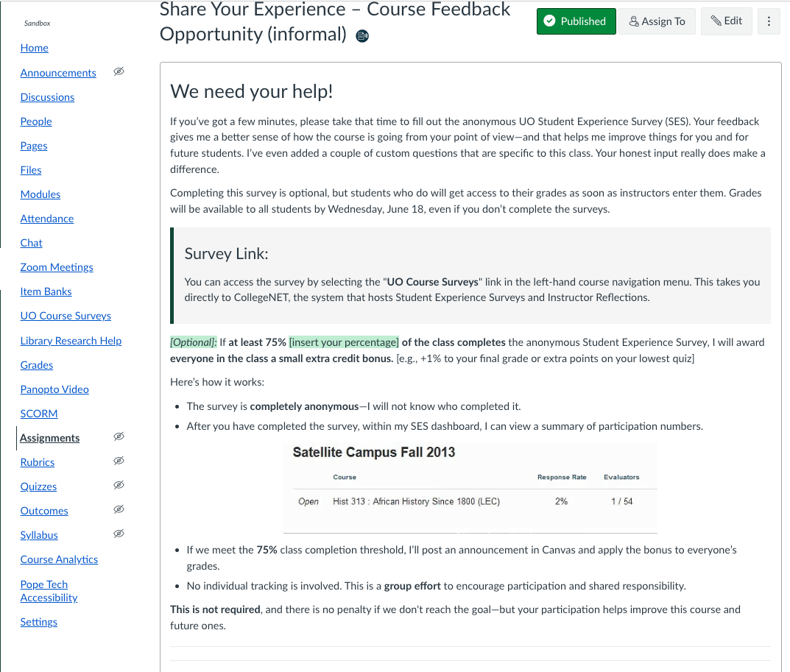The height and width of the screenshot is (672, 790).
Task: Click the Published button
Action: click(576, 21)
